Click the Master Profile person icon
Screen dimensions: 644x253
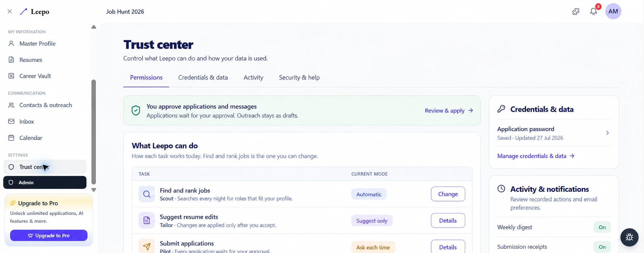(x=11, y=43)
